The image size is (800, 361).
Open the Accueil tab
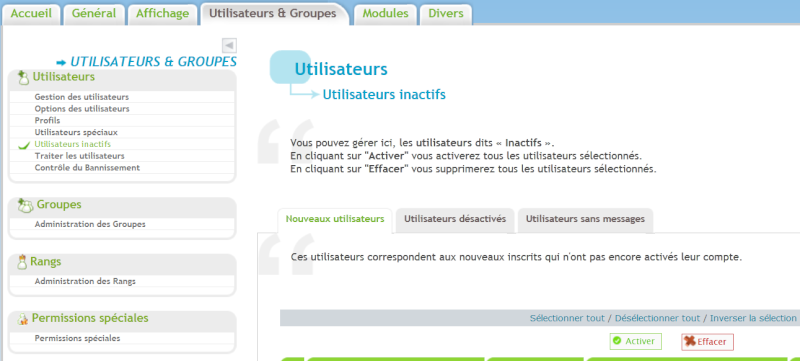coord(31,14)
